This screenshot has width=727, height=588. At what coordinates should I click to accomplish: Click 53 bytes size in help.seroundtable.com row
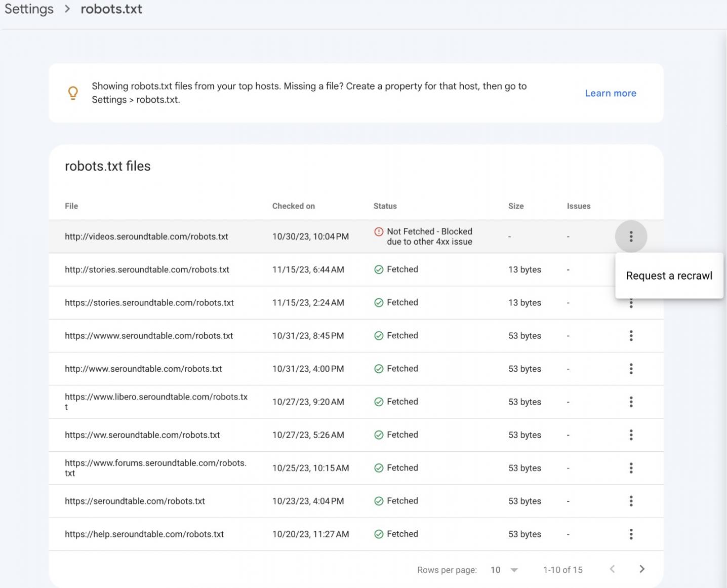pyautogui.click(x=524, y=534)
